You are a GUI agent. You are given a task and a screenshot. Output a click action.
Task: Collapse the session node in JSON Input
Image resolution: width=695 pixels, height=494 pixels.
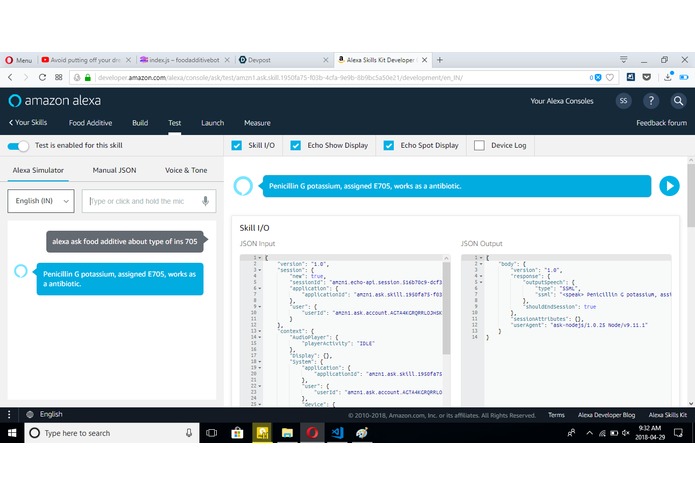tap(260, 270)
